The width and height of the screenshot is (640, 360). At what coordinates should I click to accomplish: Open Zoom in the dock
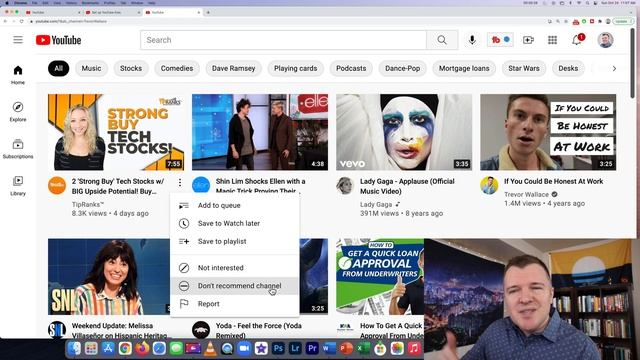click(244, 348)
